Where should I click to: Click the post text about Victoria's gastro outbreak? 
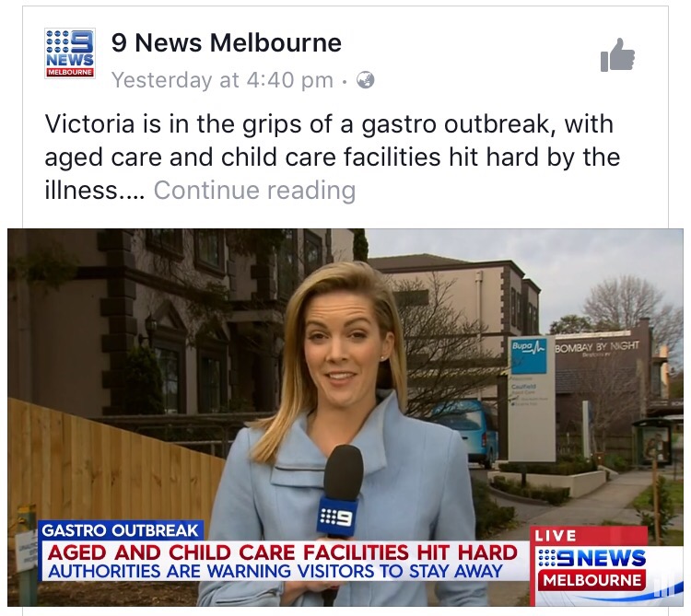point(333,157)
